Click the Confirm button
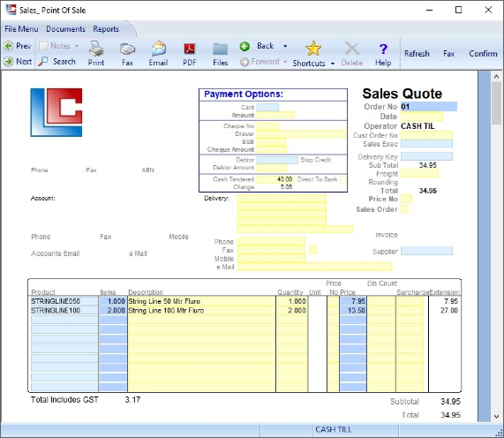Viewport: 504px width, 438px height. (x=483, y=53)
